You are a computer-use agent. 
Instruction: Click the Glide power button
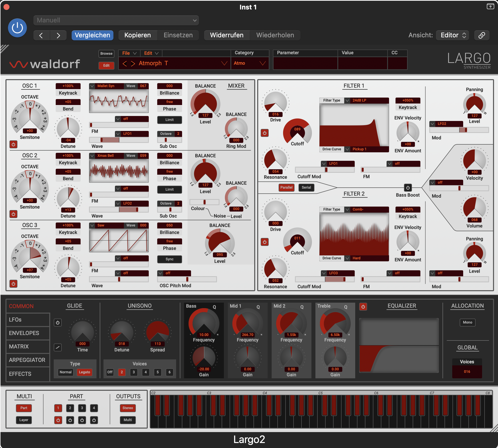(x=58, y=323)
